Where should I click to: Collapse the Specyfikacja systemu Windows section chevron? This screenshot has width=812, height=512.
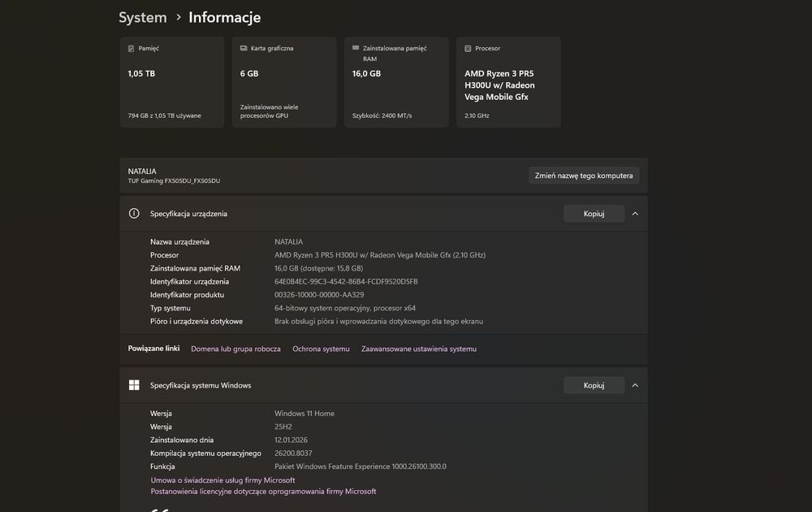(x=635, y=385)
